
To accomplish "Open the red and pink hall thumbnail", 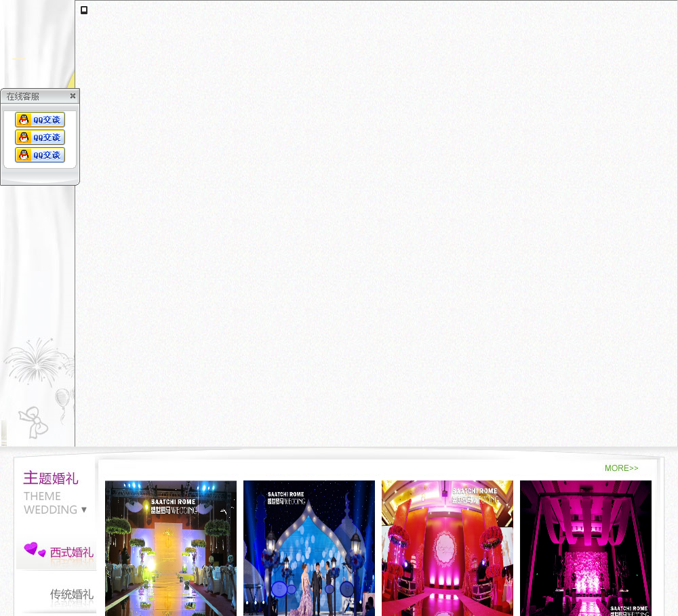I will pyautogui.click(x=447, y=548).
